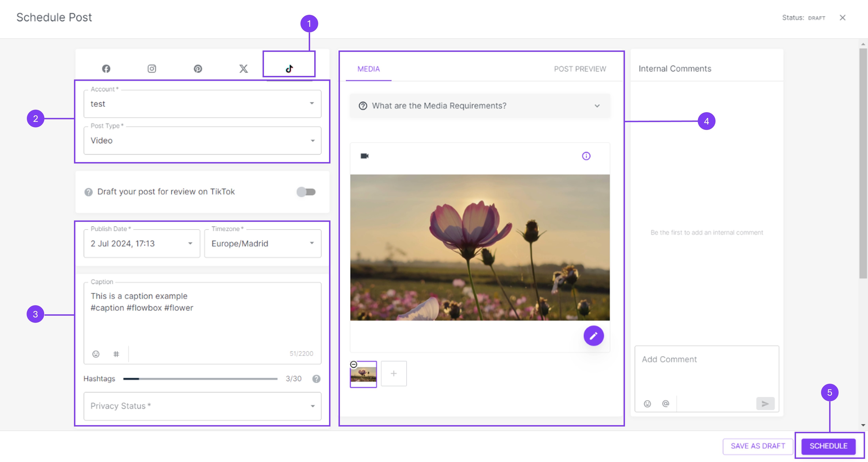Select the Facebook platform icon

coord(106,69)
